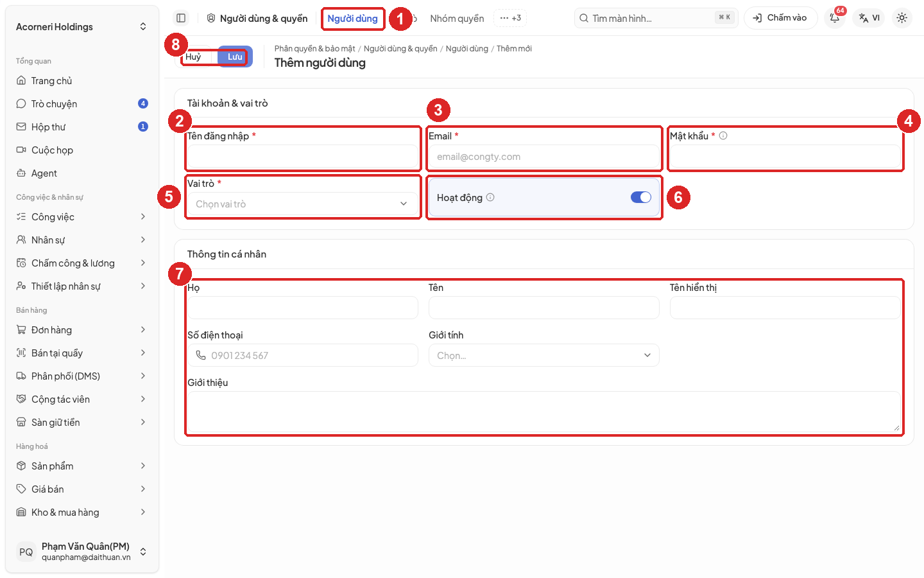The height and width of the screenshot is (578, 924).
Task: Select the Người dùng tab
Action: (352, 19)
